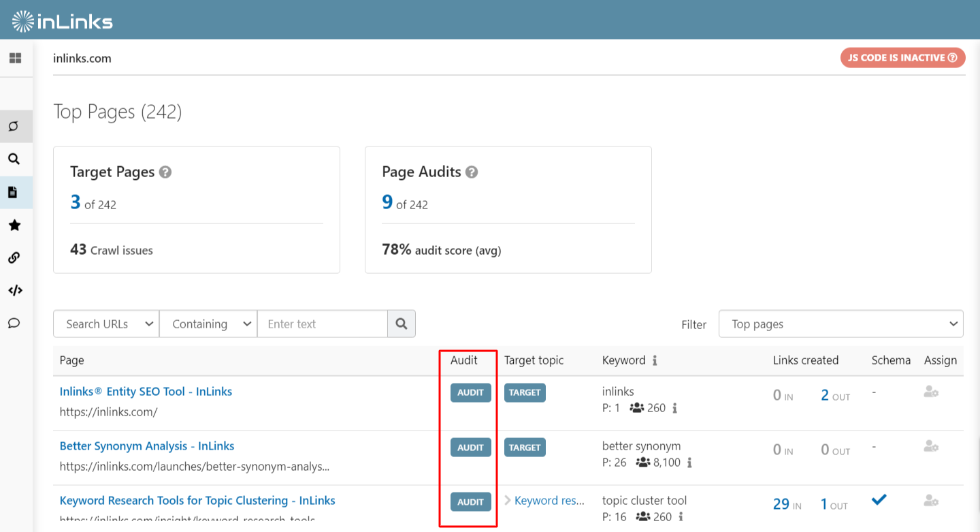Viewport: 980px width, 532px height.
Task: Click the 78% audit score (avg) text
Action: [x=442, y=250]
